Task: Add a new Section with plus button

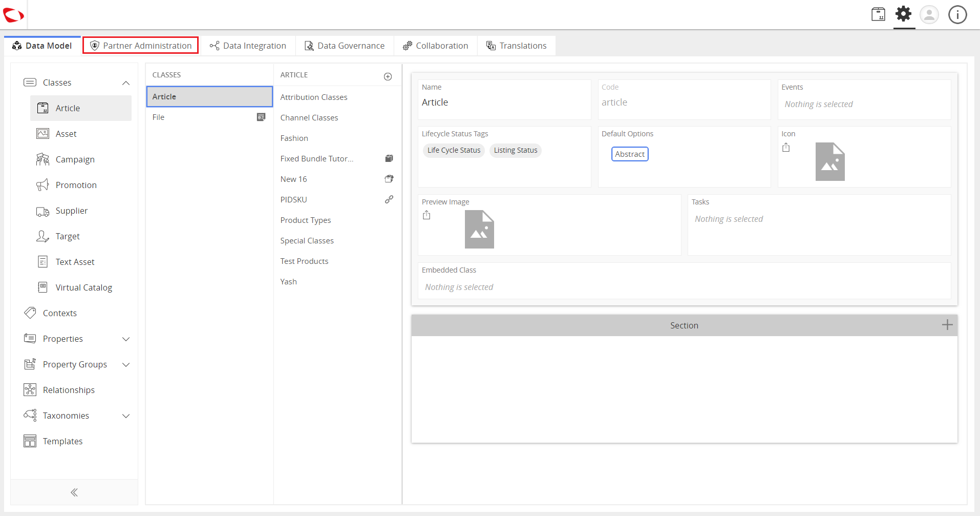Action: click(947, 325)
